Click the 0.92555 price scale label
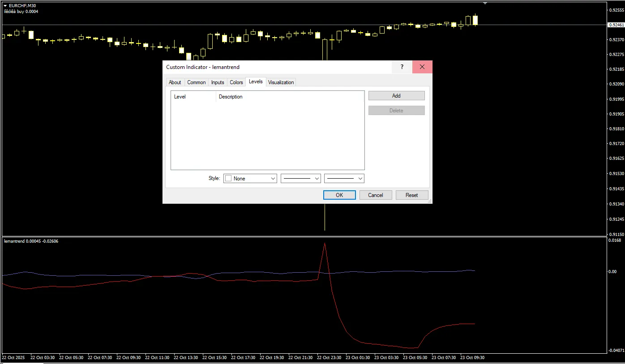625x364 pixels. point(616,10)
